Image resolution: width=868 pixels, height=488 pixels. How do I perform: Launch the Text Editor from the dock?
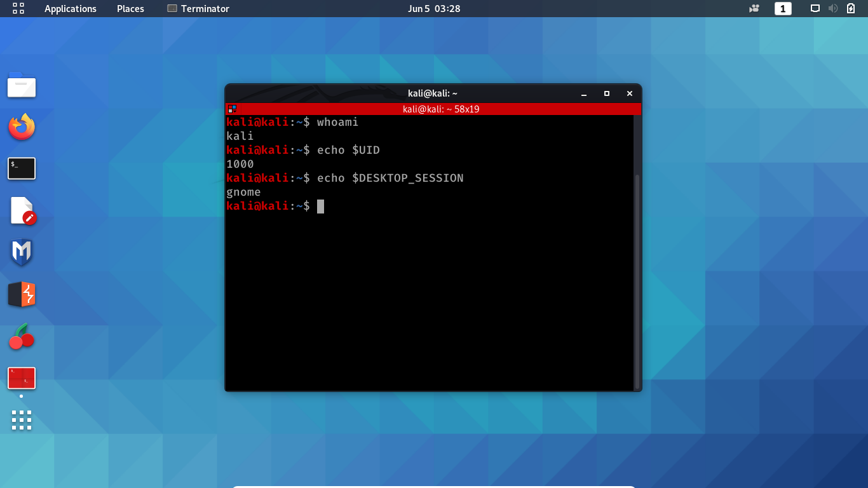(x=21, y=210)
